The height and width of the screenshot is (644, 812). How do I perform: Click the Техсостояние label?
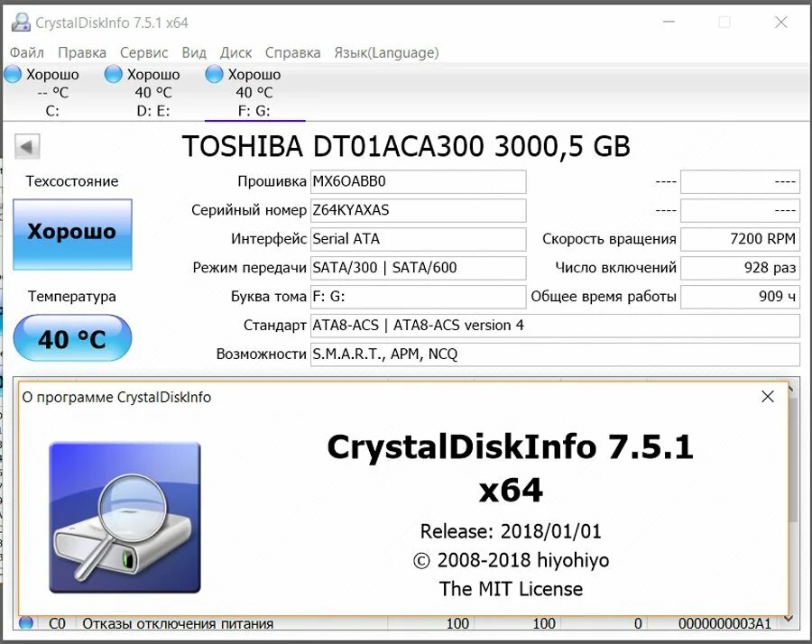click(72, 181)
